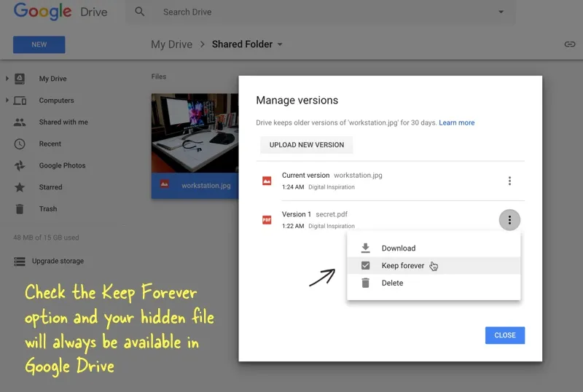The image size is (583, 392).
Task: Click the image icon on workstation.jpg tile
Action: point(165,184)
